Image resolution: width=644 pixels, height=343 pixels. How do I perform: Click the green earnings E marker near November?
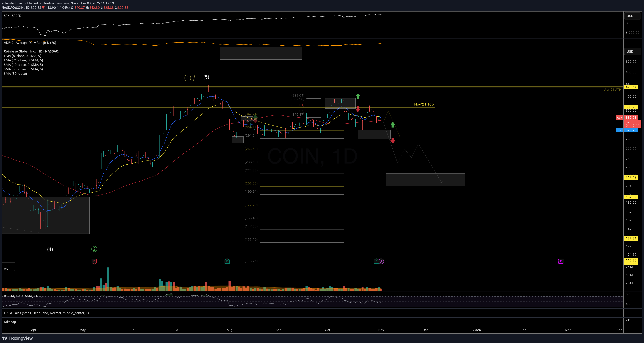coord(376,261)
